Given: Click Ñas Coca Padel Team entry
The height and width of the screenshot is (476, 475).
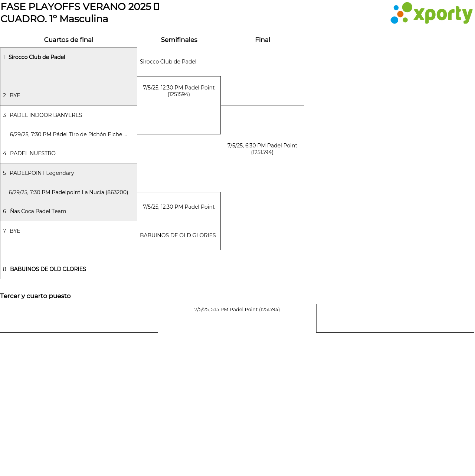Looking at the screenshot, I should pos(38,211).
